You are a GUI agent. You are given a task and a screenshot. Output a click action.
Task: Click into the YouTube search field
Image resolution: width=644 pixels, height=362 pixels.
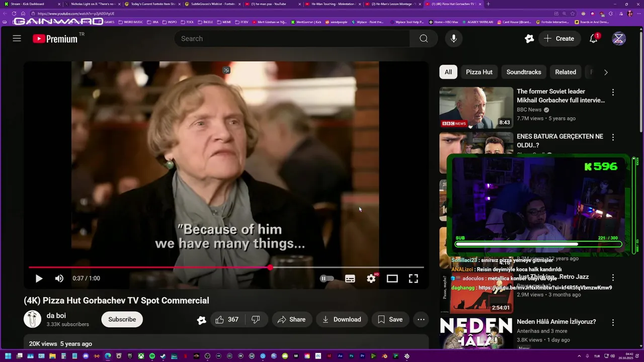[x=292, y=39]
